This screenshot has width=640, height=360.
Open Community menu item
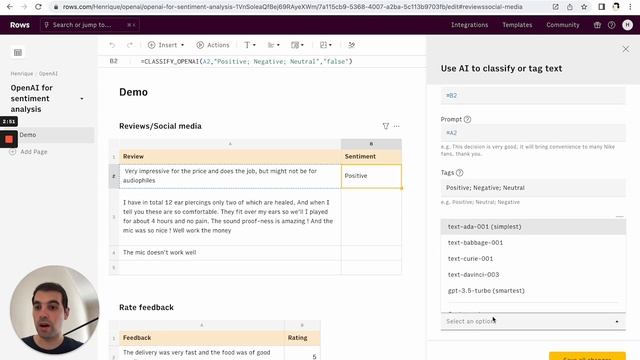click(563, 25)
